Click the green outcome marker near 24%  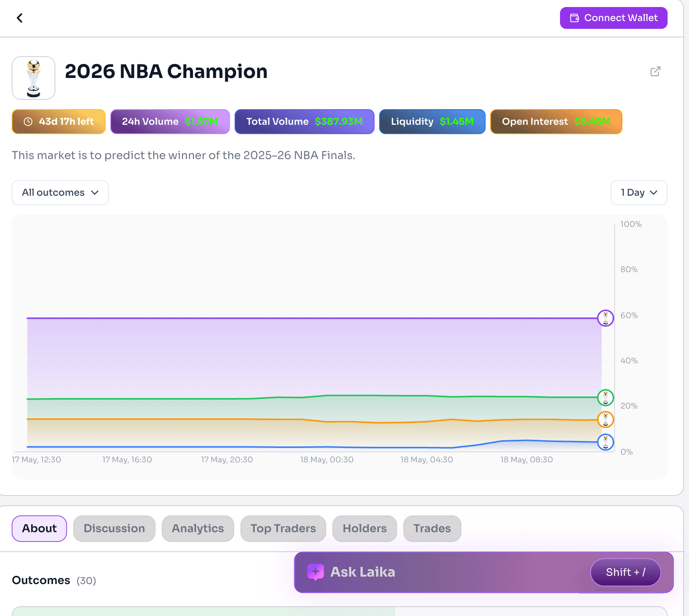[606, 398]
